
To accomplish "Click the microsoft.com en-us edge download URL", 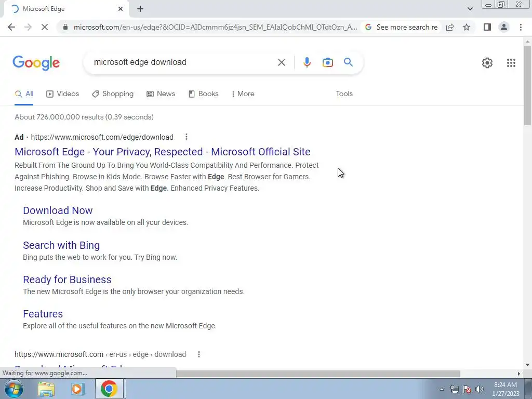I will tap(100, 354).
